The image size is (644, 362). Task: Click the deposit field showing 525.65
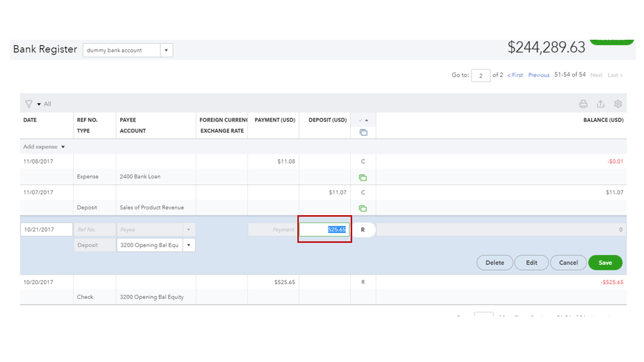pyautogui.click(x=324, y=229)
